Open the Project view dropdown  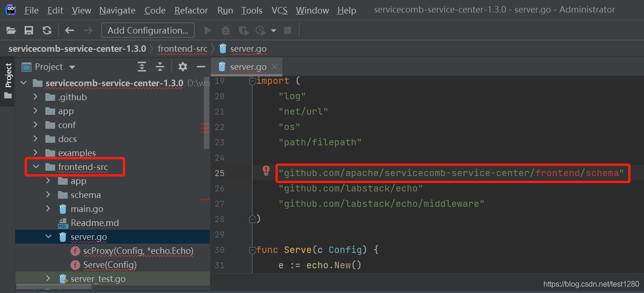pyautogui.click(x=72, y=67)
